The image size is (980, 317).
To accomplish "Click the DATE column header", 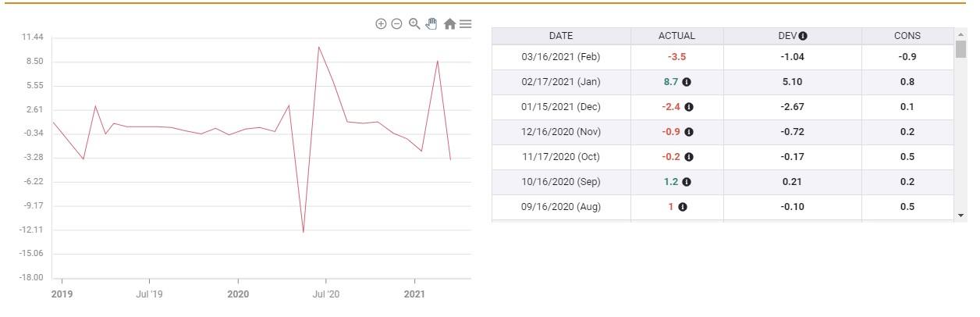I will coord(561,36).
